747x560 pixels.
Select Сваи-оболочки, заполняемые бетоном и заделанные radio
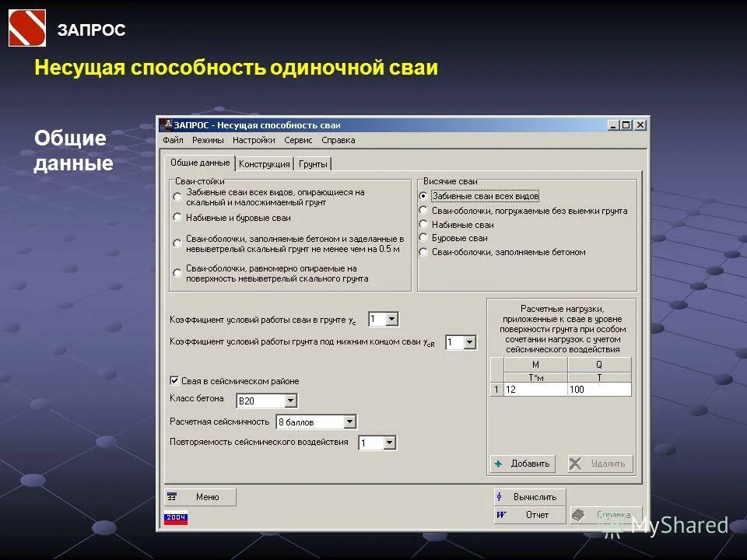point(177,243)
